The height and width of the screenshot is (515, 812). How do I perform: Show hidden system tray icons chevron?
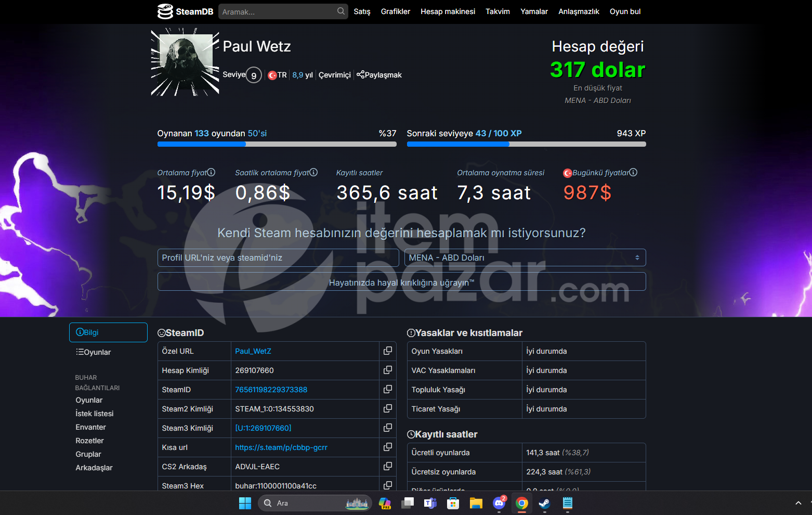(x=798, y=503)
